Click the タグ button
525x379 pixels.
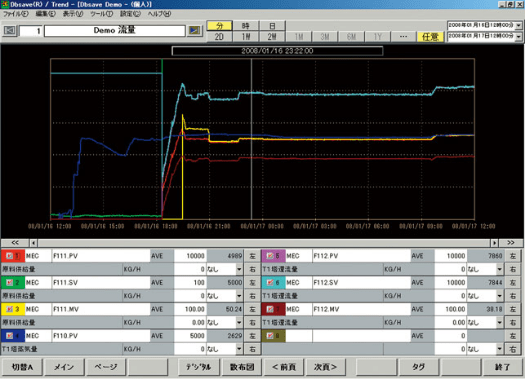(419, 367)
